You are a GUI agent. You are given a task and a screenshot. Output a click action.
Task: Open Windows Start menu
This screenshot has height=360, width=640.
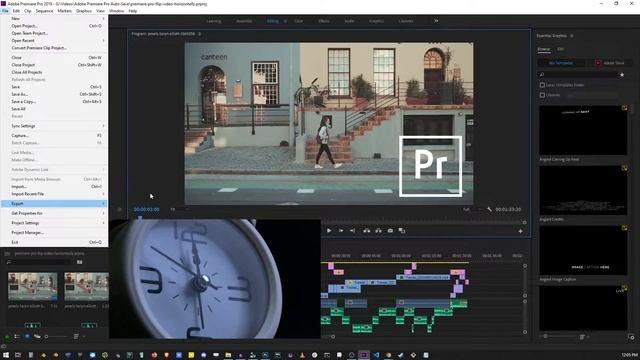6,355
